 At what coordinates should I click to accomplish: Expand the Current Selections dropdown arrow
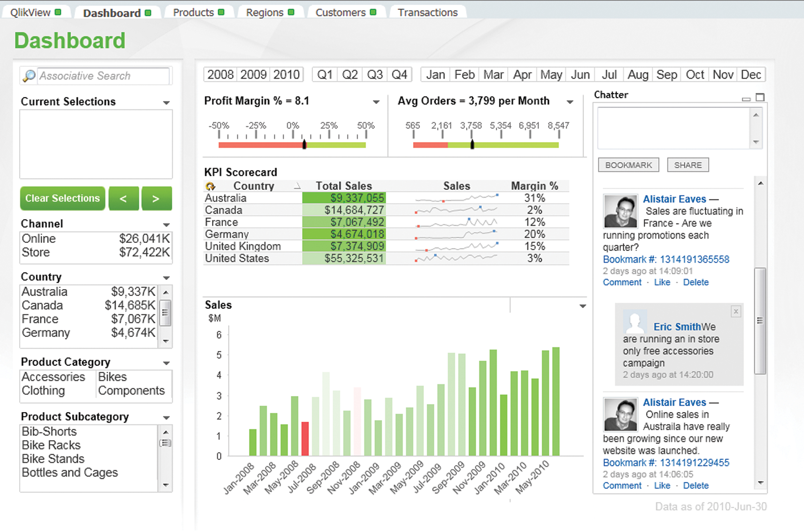pyautogui.click(x=166, y=102)
